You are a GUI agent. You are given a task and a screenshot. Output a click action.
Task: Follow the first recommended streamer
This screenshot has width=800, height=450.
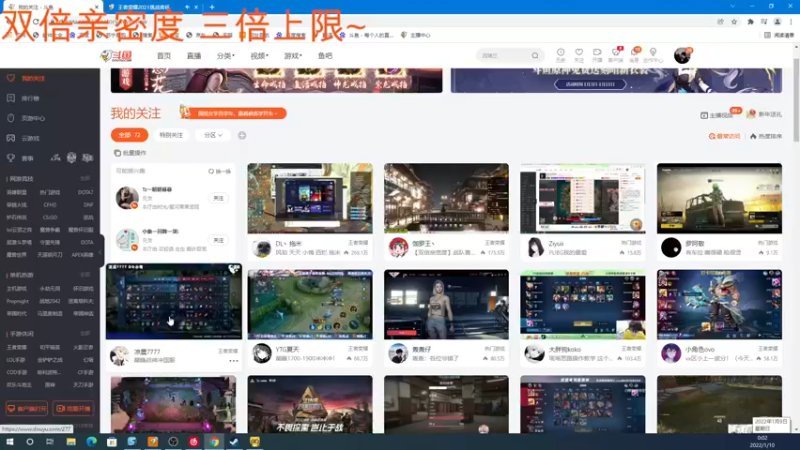point(218,198)
